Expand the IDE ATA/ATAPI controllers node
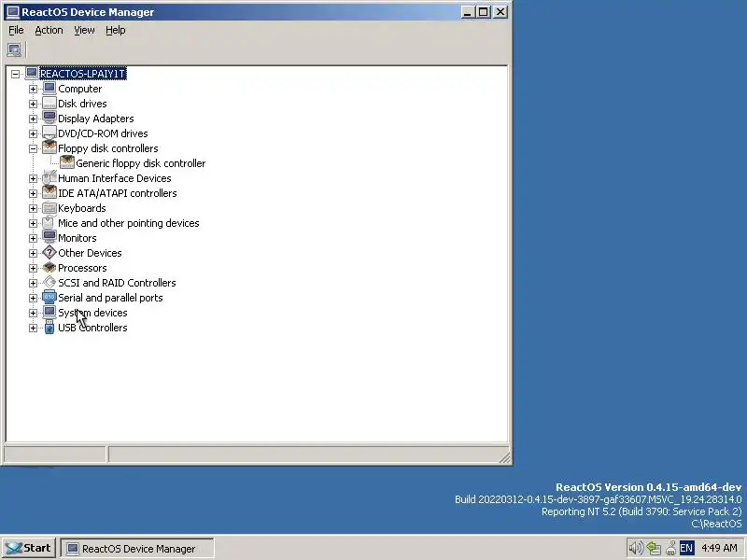 pyautogui.click(x=33, y=193)
